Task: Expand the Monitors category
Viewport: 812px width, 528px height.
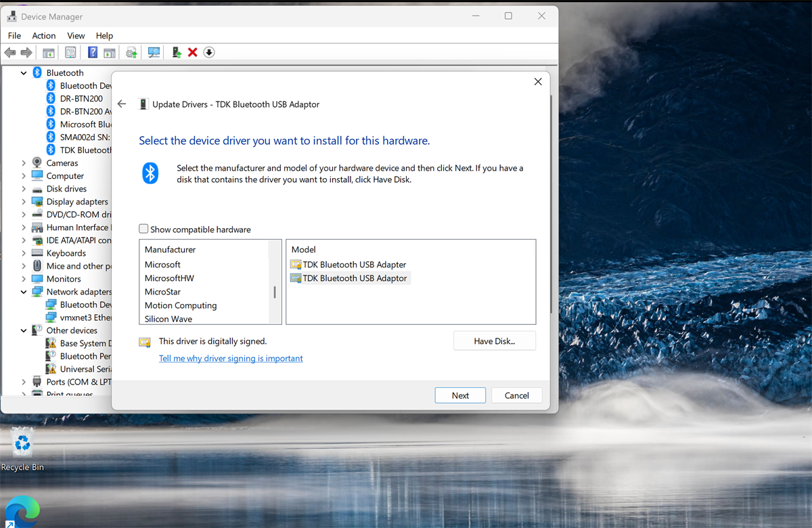Action: pos(24,279)
